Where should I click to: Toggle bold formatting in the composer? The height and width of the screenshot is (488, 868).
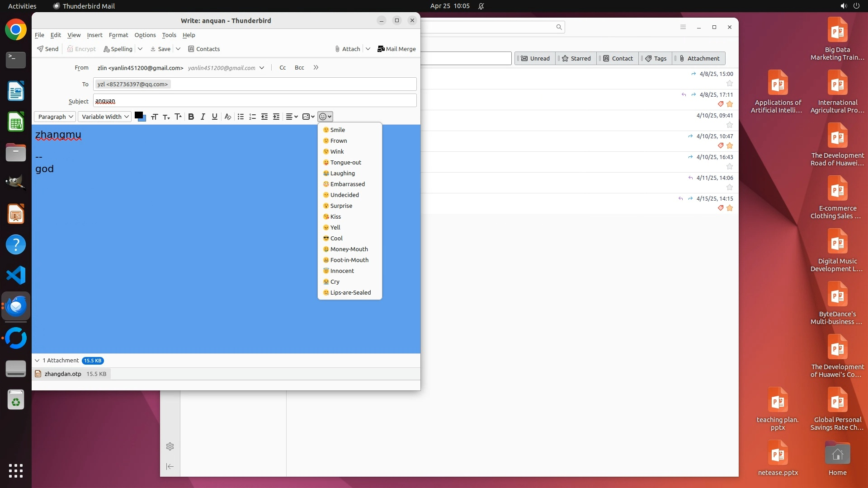point(191,117)
